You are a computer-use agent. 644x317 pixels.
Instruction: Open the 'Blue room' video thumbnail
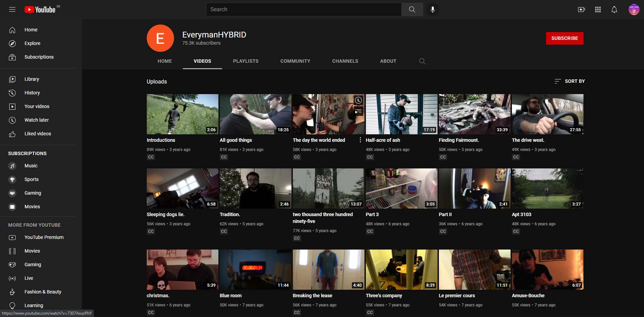[256, 270]
